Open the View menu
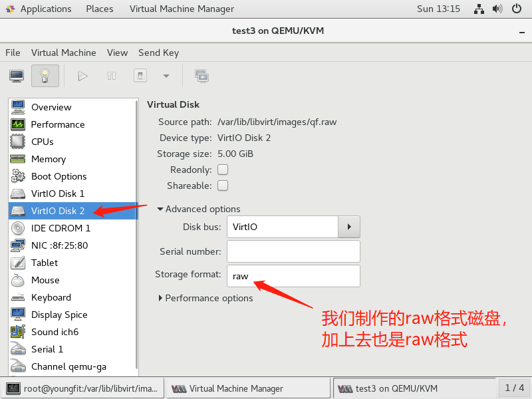The width and height of the screenshot is (532, 399). click(x=118, y=53)
